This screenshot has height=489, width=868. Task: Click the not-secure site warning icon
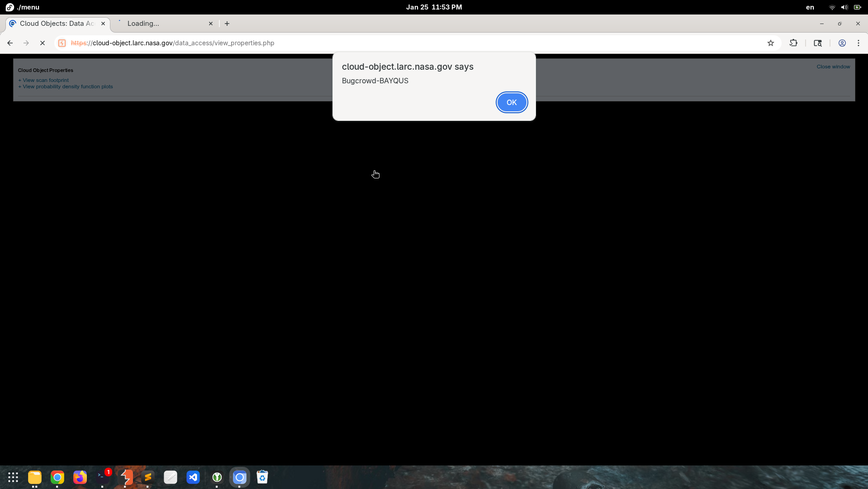[62, 43]
